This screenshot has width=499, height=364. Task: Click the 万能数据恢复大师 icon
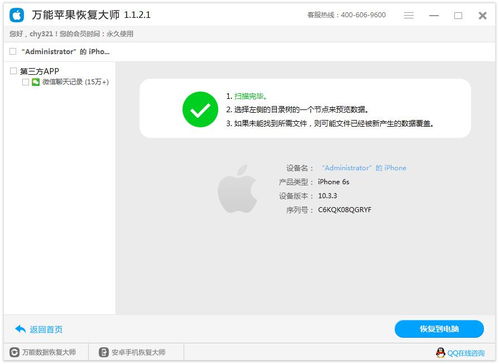pyautogui.click(x=14, y=352)
